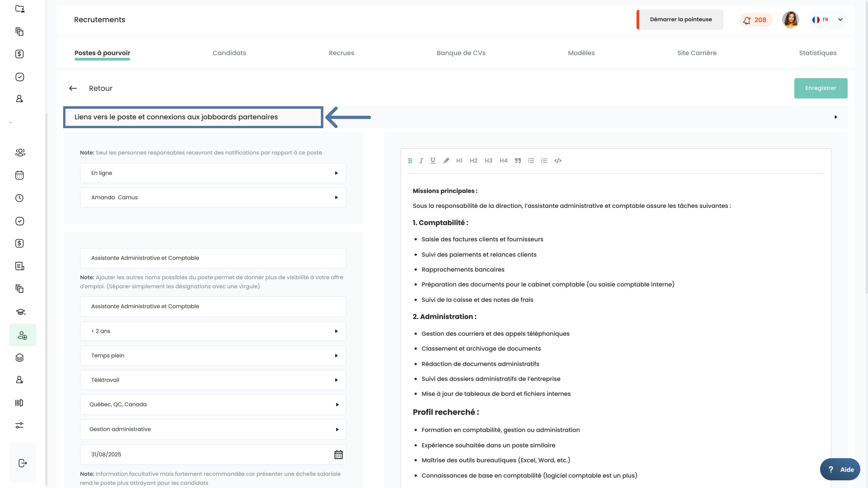Insert a blockquote in the description
The height and width of the screenshot is (488, 868).
pos(518,161)
